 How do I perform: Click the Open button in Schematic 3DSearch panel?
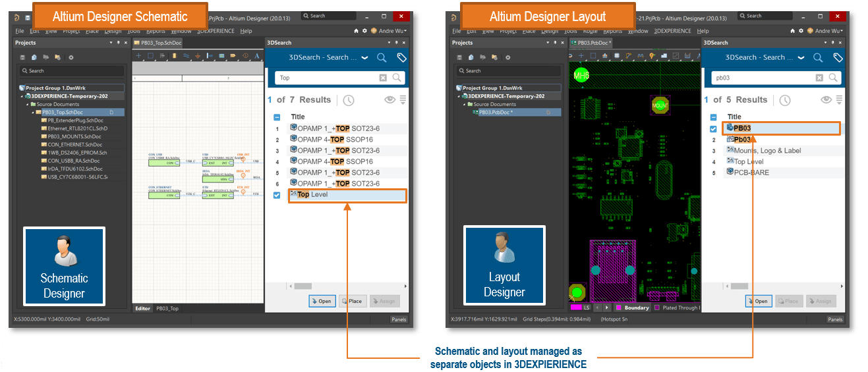tap(322, 301)
